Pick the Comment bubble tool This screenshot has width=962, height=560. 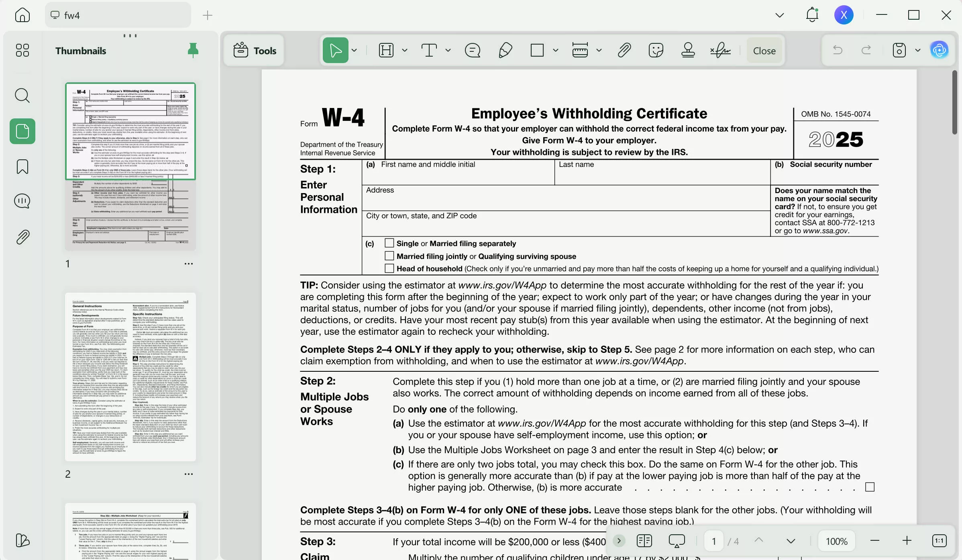click(x=473, y=50)
